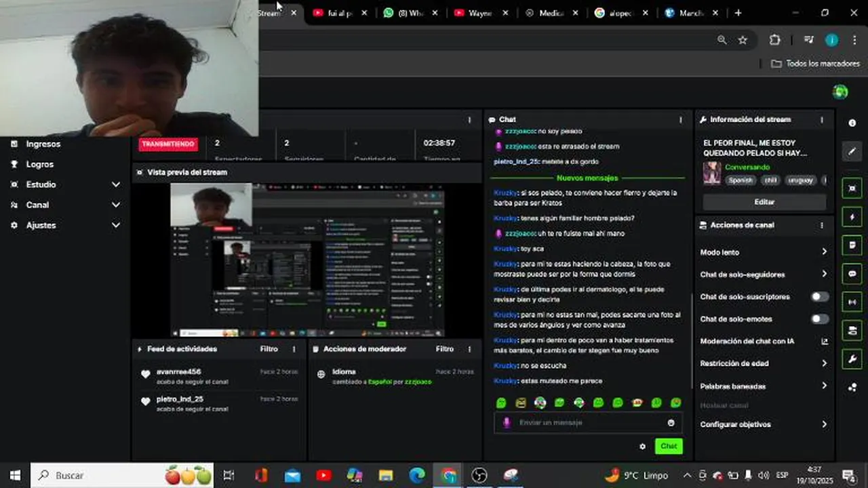Open chat settings gear icon

coord(642,446)
